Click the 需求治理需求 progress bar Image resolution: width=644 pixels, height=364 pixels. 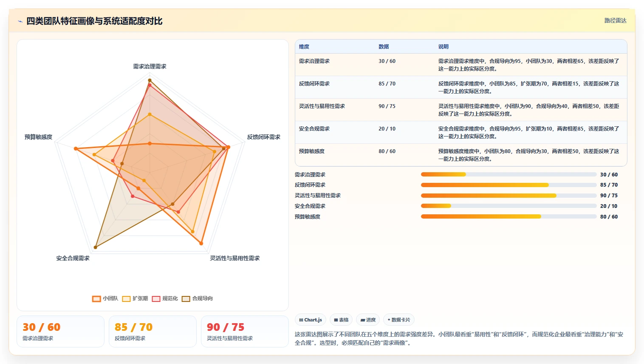(508, 174)
